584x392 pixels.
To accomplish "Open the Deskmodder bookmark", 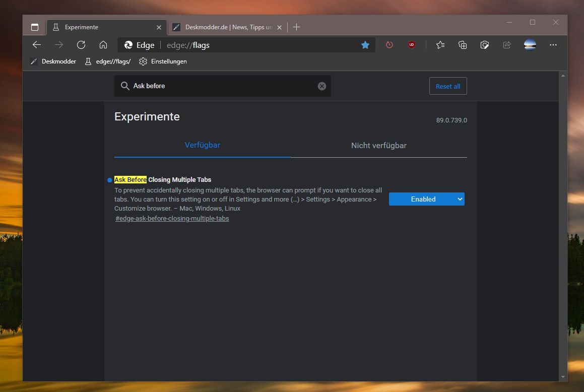I will click(53, 61).
